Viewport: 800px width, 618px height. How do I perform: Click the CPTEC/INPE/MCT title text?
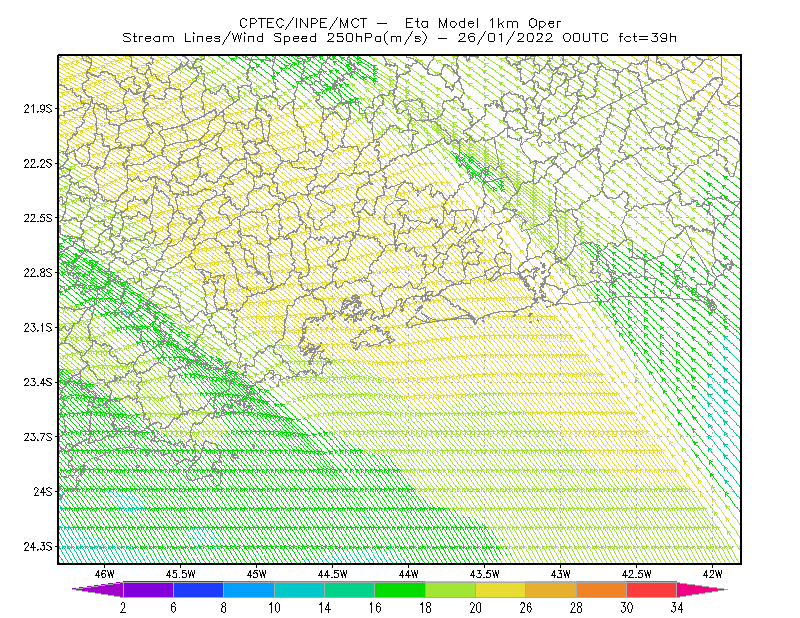coord(303,23)
